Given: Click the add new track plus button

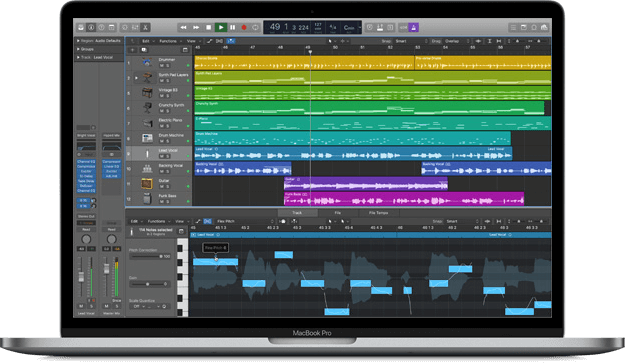Looking at the screenshot, I should coord(133,50).
